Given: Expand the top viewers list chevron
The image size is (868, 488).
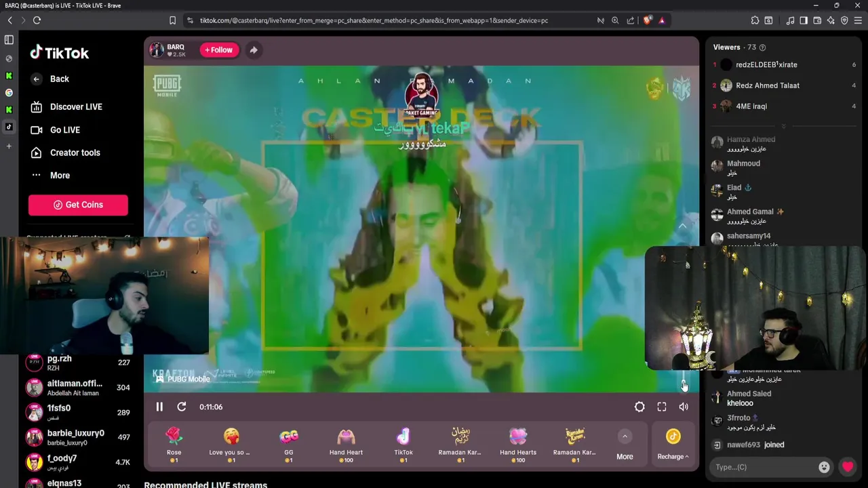Looking at the screenshot, I should tap(783, 126).
